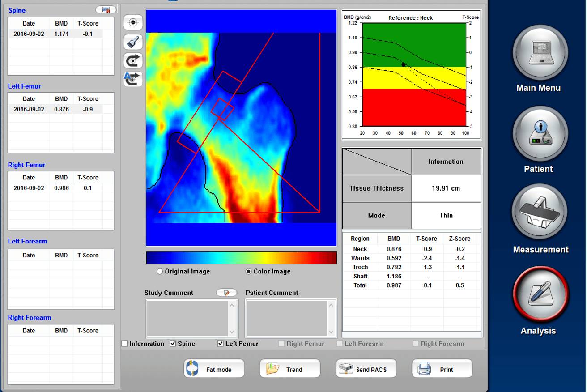Click the delete-table icon beside the Spine heading

coord(106,10)
